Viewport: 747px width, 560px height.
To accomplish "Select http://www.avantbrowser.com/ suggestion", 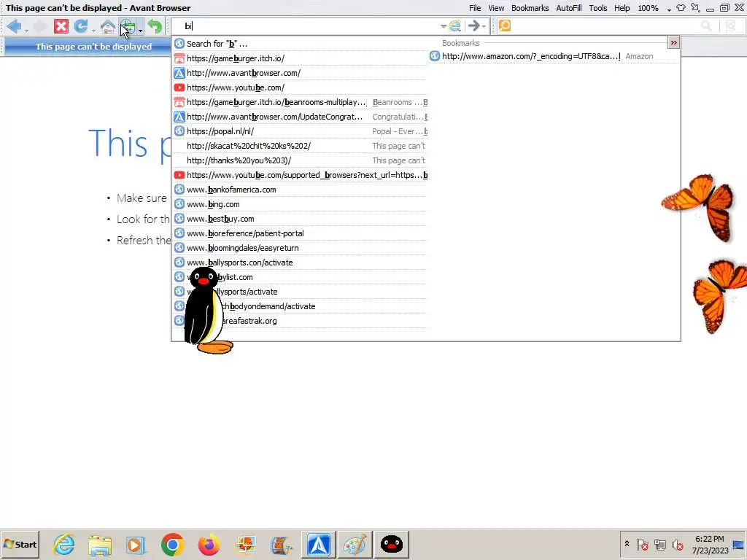I will pyautogui.click(x=300, y=73).
